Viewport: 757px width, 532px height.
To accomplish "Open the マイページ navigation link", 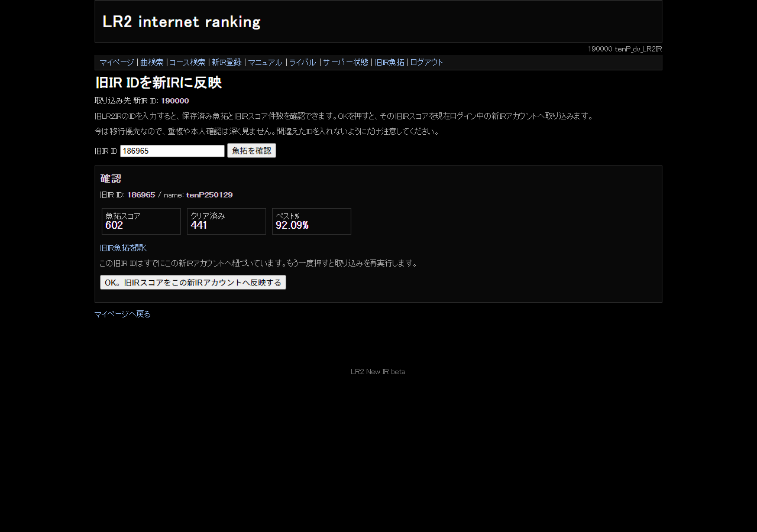I will pos(117,63).
